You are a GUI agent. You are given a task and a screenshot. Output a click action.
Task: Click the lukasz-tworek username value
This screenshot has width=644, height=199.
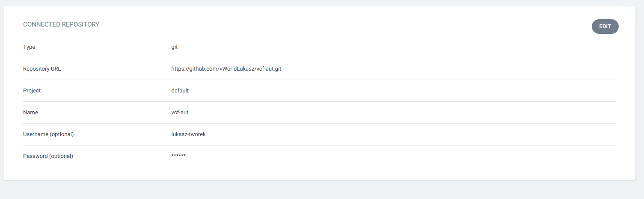188,134
